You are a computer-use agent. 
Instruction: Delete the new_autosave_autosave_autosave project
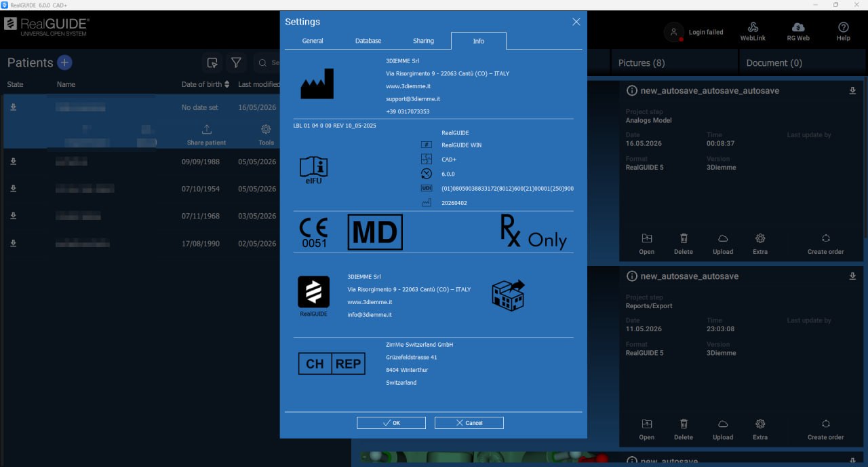[684, 244]
